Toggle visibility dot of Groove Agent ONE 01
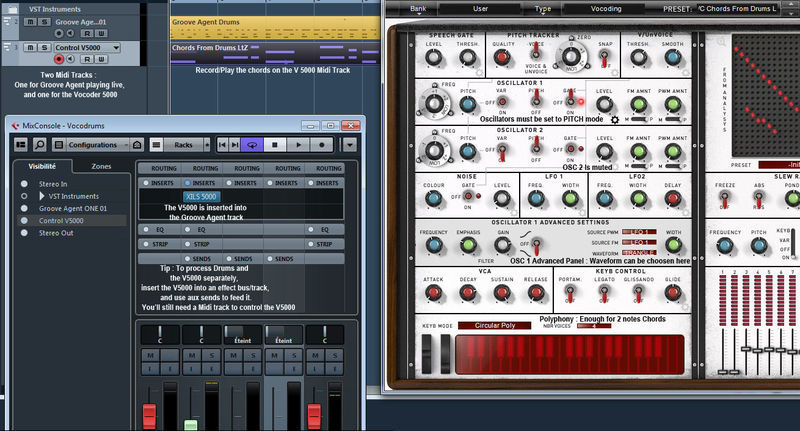Viewport: 800px width, 431px height. tap(24, 208)
